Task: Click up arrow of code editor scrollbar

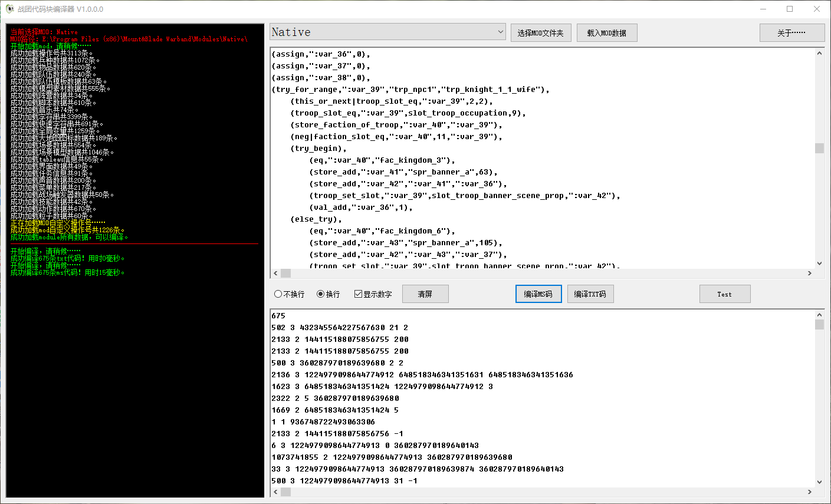Action: tap(819, 53)
